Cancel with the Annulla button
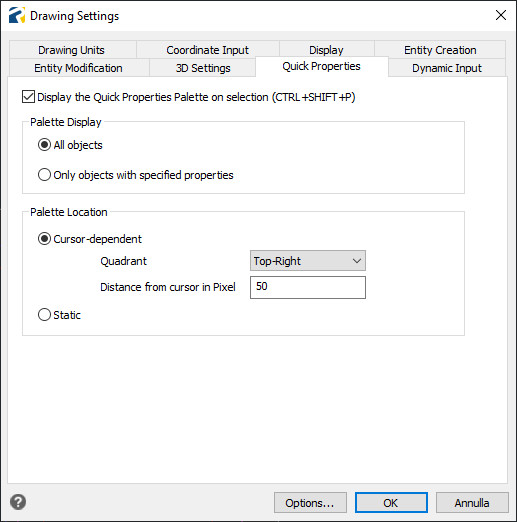The image size is (517, 522). (472, 503)
